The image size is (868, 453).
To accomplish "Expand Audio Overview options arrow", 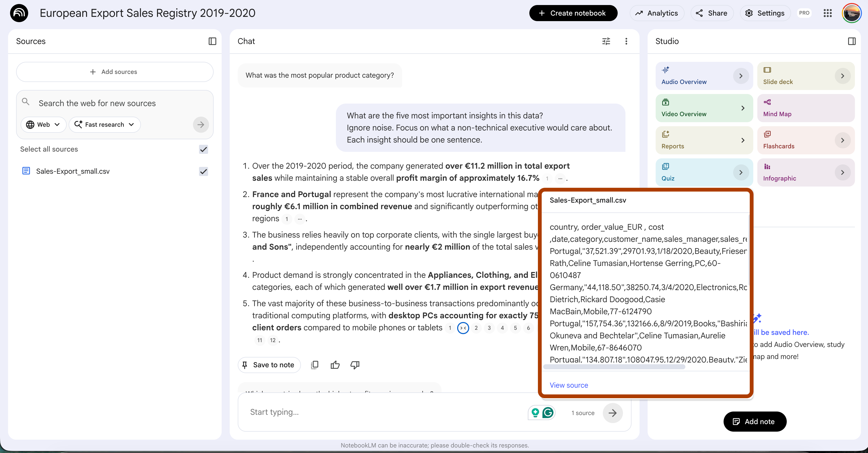I will click(741, 76).
